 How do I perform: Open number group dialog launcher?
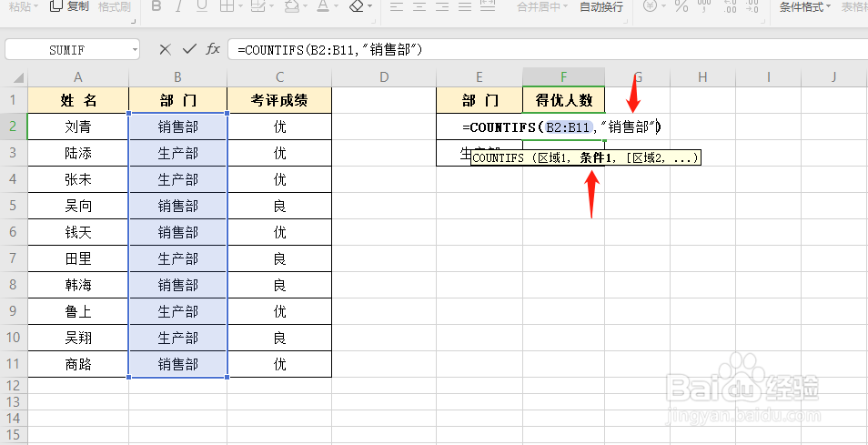(x=762, y=21)
